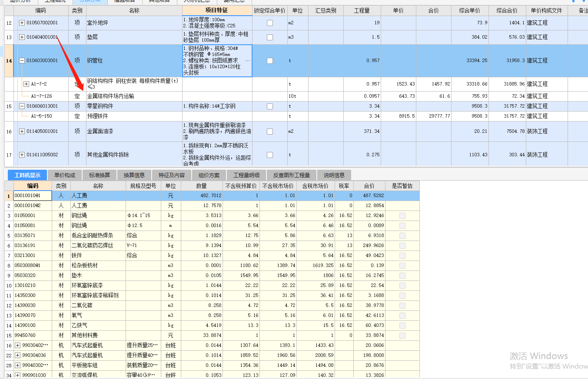
Task: Expand row 12 室外地坪 item
Action: 22,23
